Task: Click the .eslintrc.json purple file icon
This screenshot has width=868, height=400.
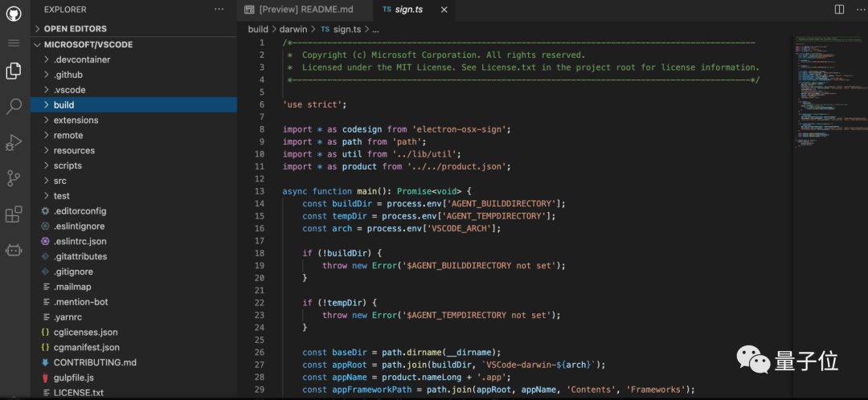Action: tap(45, 241)
